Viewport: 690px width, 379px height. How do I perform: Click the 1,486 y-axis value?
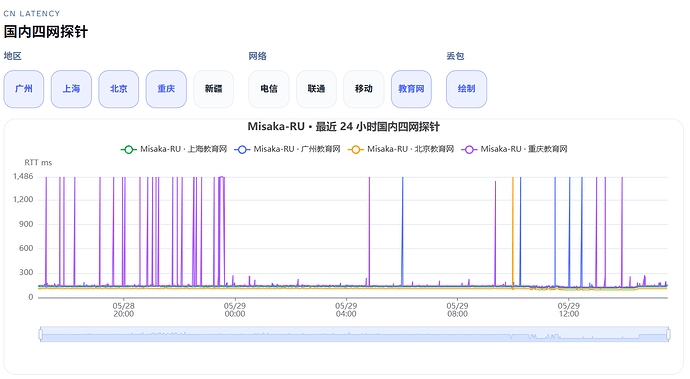(x=23, y=177)
